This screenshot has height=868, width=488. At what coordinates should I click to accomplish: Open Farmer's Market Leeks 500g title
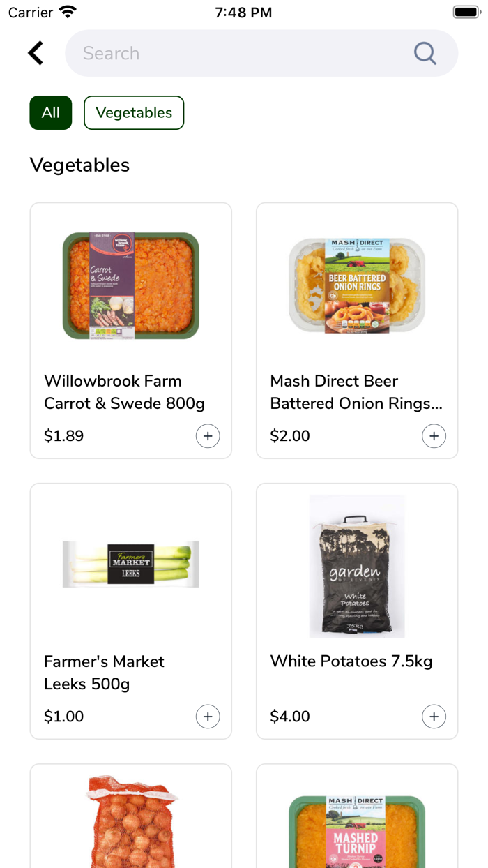point(105,673)
